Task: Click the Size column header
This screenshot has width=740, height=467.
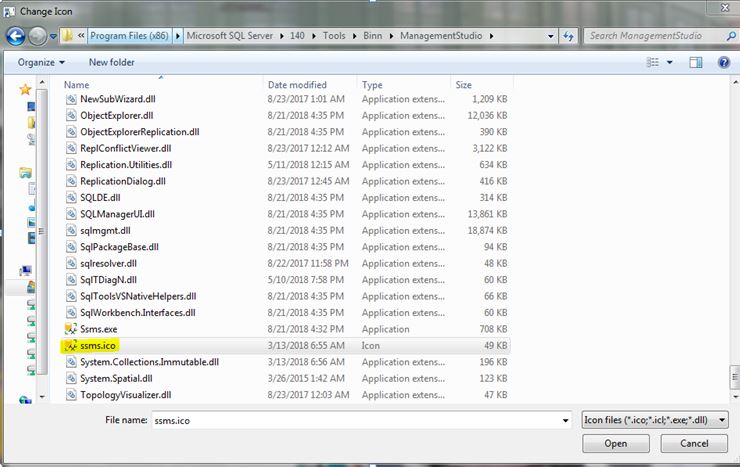Action: pyautogui.click(x=464, y=85)
